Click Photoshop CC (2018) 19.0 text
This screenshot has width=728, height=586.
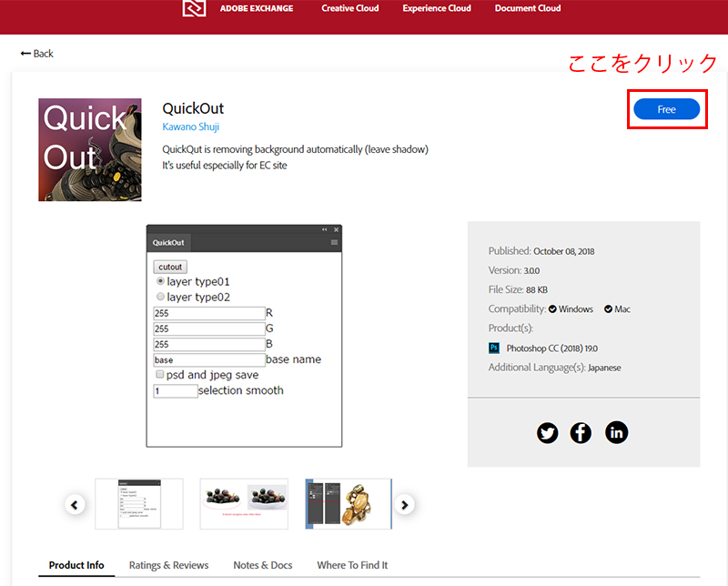tap(552, 349)
